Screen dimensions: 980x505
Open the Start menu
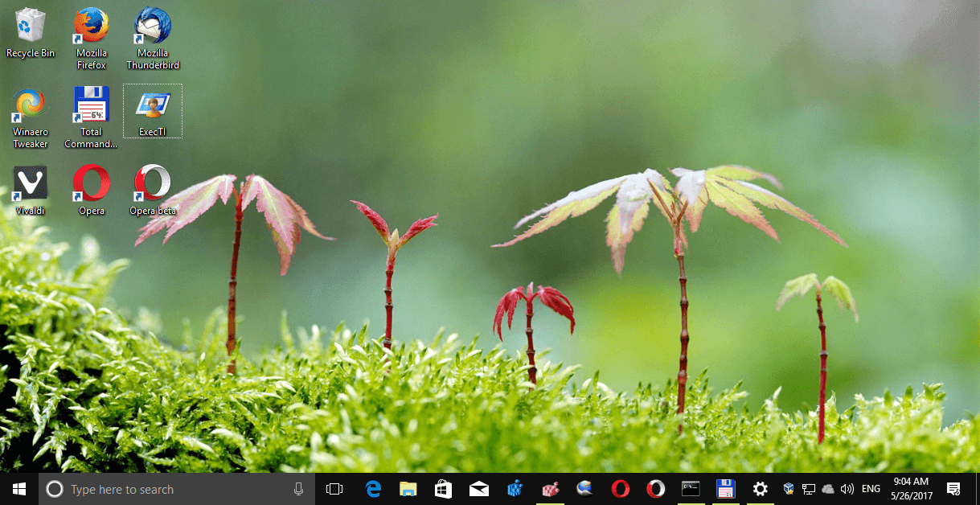coord(18,488)
